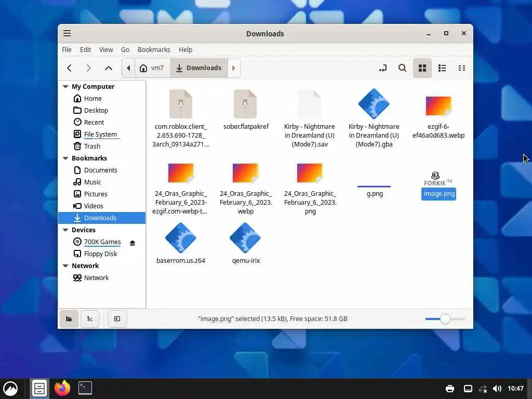The height and width of the screenshot is (399, 532).
Task: Open Pictures bookmark
Action: click(x=102, y=194)
